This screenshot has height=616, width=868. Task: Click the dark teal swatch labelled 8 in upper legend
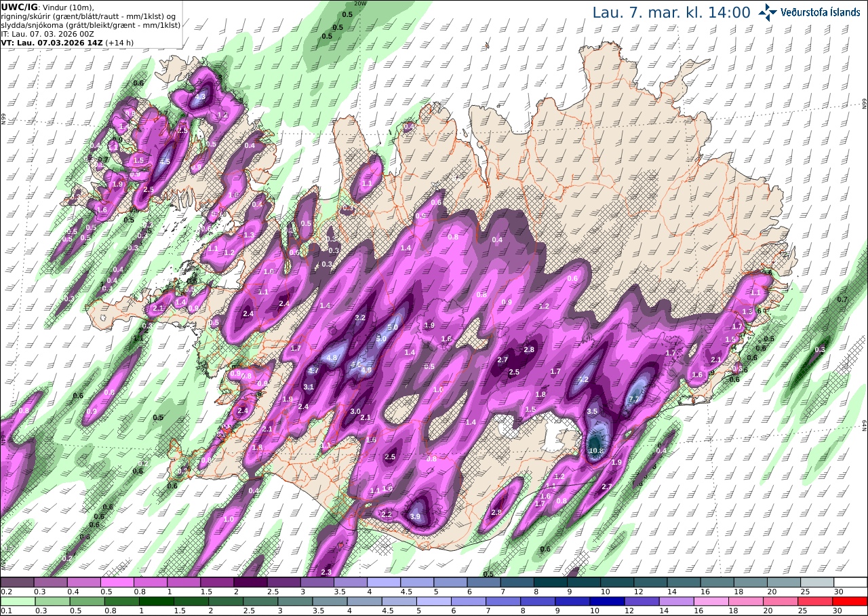point(550,582)
